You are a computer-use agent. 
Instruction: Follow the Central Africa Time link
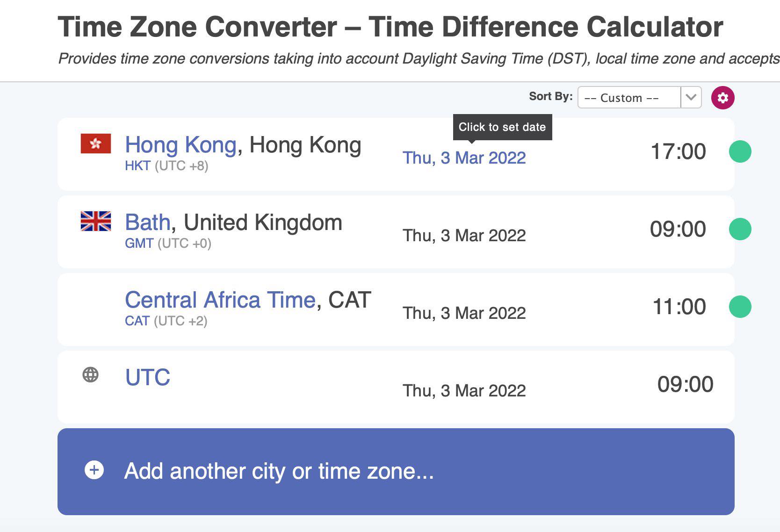[x=220, y=300]
